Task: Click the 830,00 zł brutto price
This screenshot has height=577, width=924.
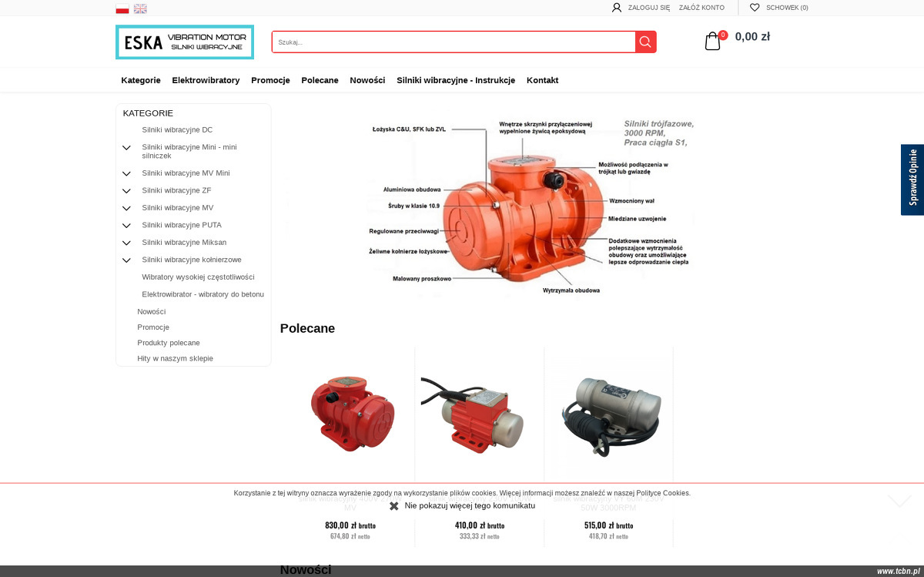Action: 350,525
